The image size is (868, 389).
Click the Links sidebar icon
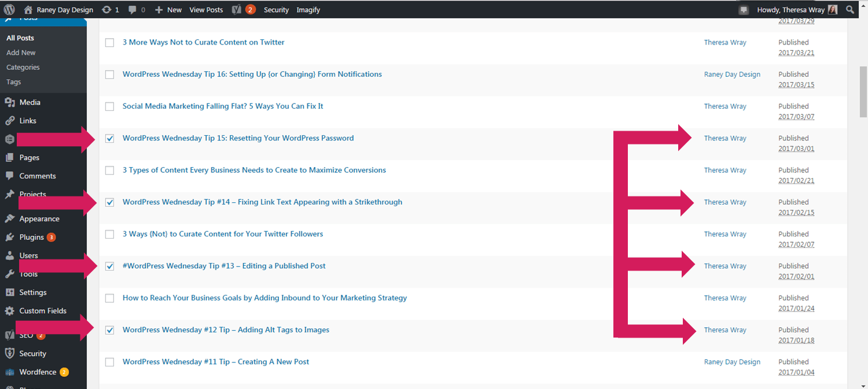[10, 121]
